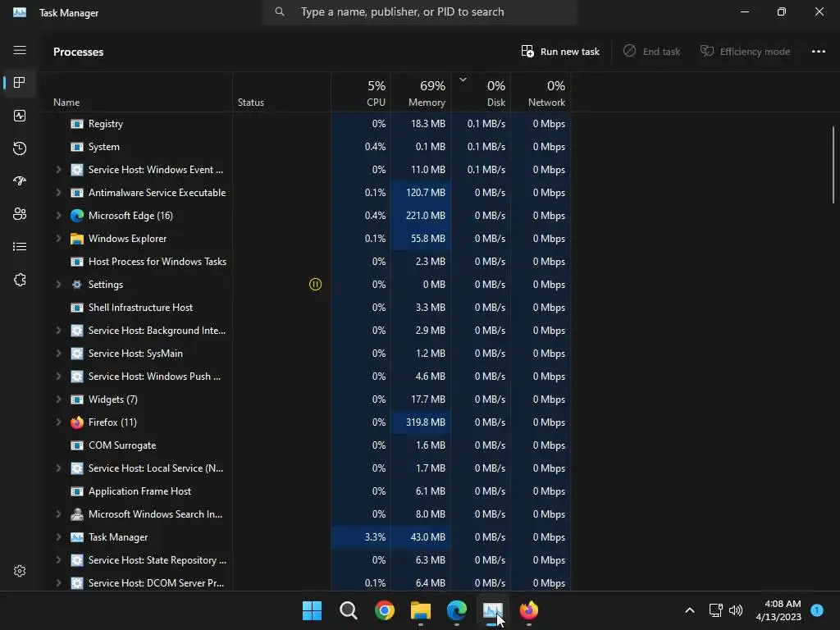Switch to Firefox in taskbar
Screen dimensions: 840x630
[529, 610]
